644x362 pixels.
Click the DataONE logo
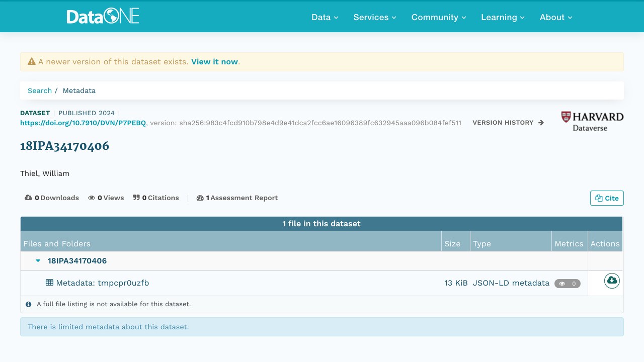[103, 17]
